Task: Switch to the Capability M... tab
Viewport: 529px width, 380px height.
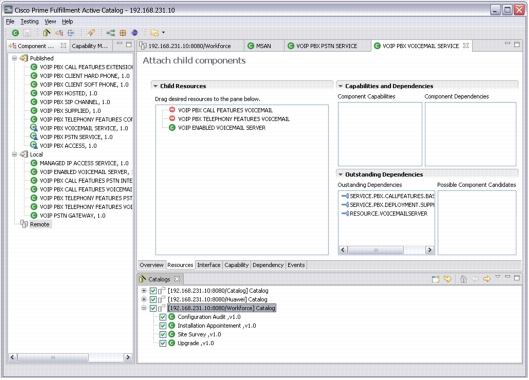Action: pos(90,46)
